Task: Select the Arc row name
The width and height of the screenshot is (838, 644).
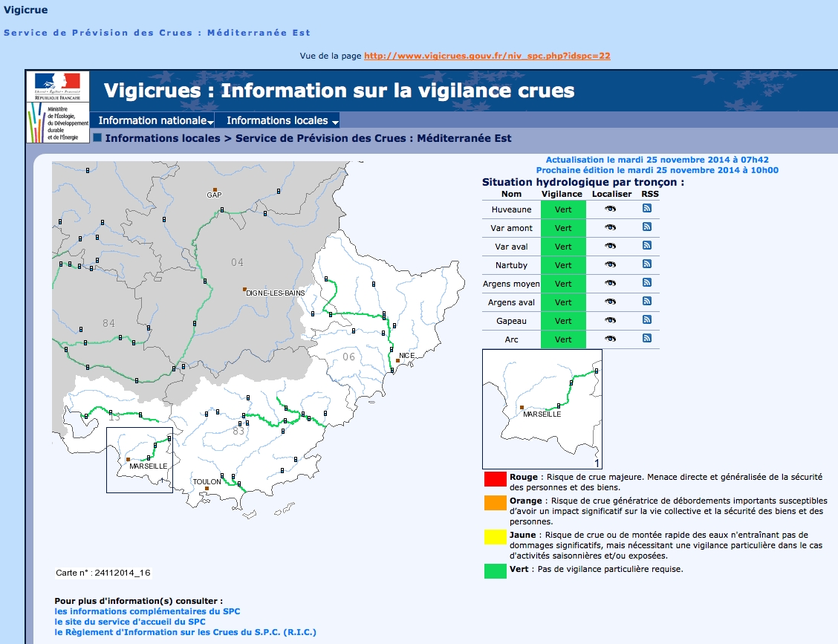Action: point(511,339)
